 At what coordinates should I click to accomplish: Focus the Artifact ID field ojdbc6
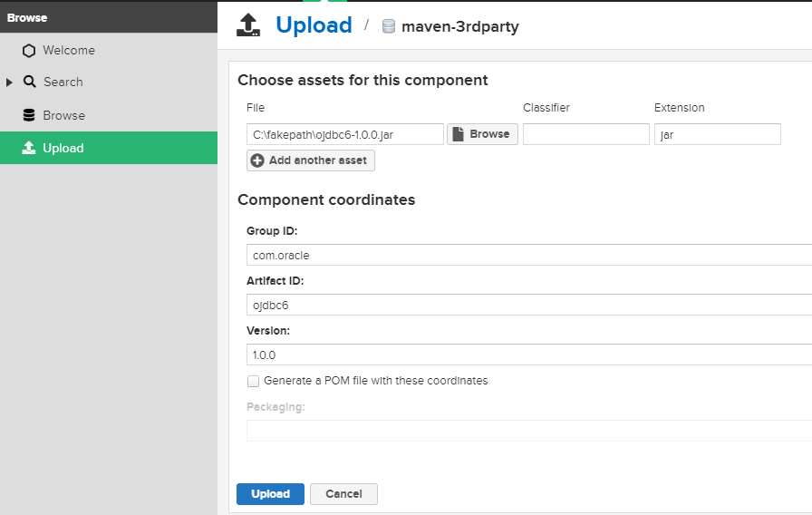pyautogui.click(x=529, y=305)
